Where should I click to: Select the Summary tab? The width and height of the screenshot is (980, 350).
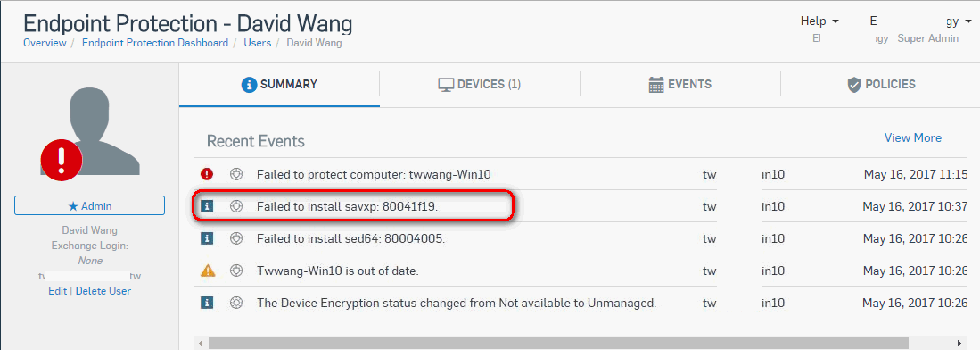pos(279,85)
